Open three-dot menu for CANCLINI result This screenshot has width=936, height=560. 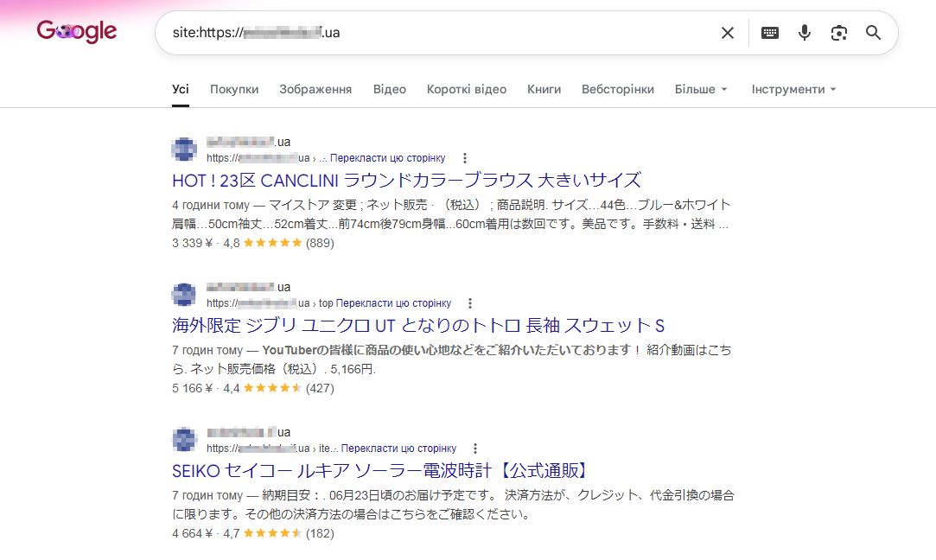point(464,158)
